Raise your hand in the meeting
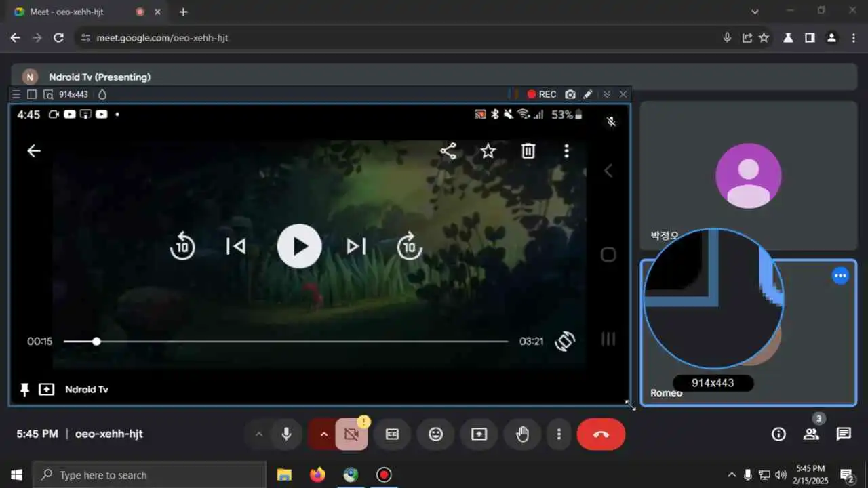 [522, 434]
